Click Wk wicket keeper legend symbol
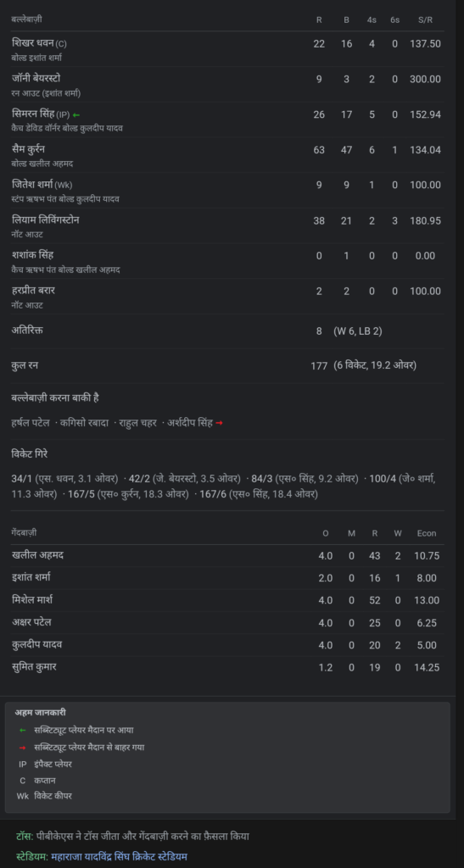 click(23, 796)
